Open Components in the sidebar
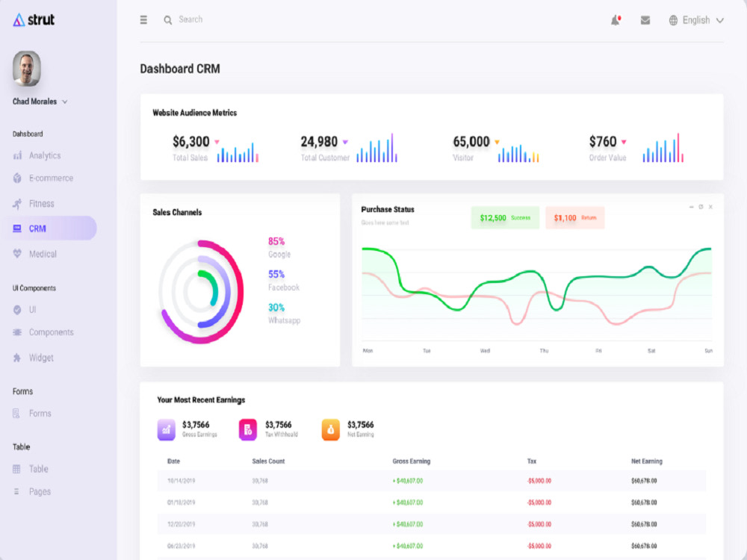 coord(51,332)
